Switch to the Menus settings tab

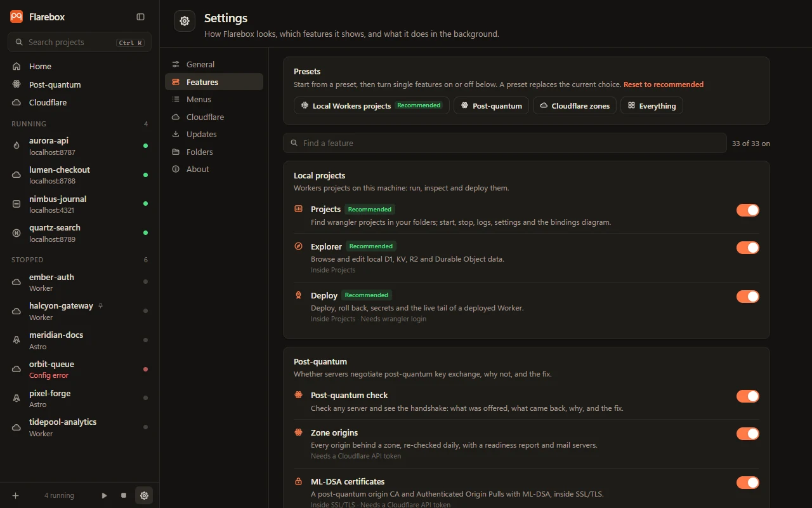pyautogui.click(x=214, y=99)
